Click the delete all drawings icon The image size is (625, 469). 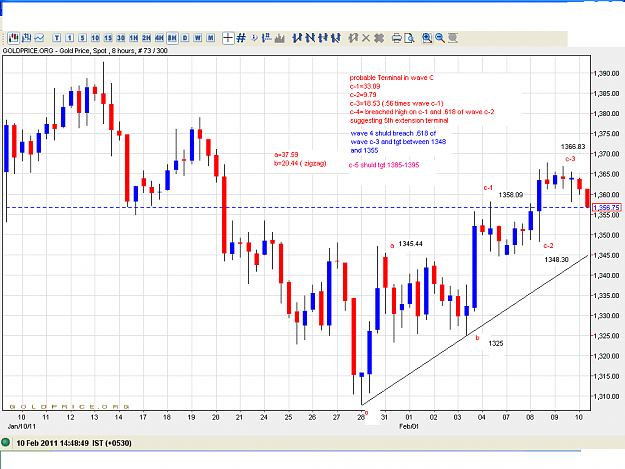pos(379,38)
